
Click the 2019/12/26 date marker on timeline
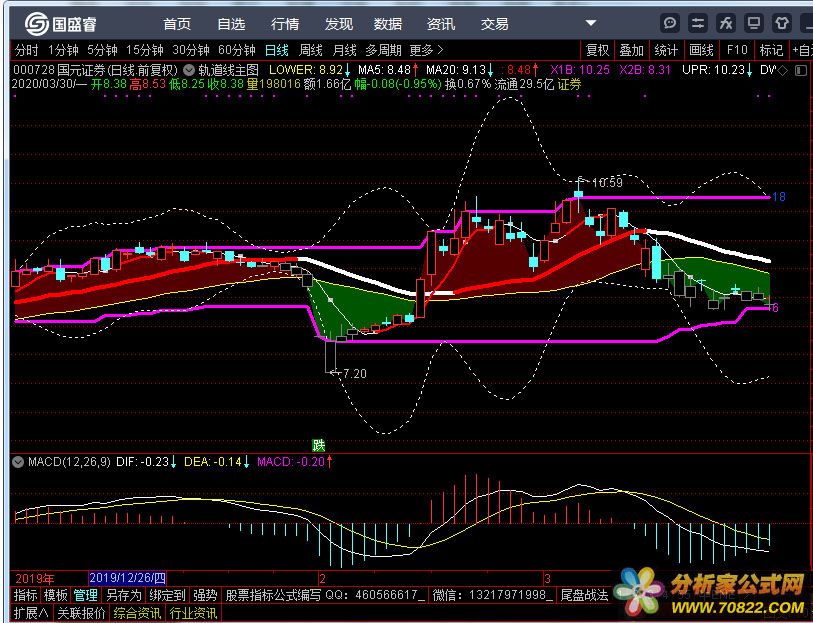click(129, 578)
